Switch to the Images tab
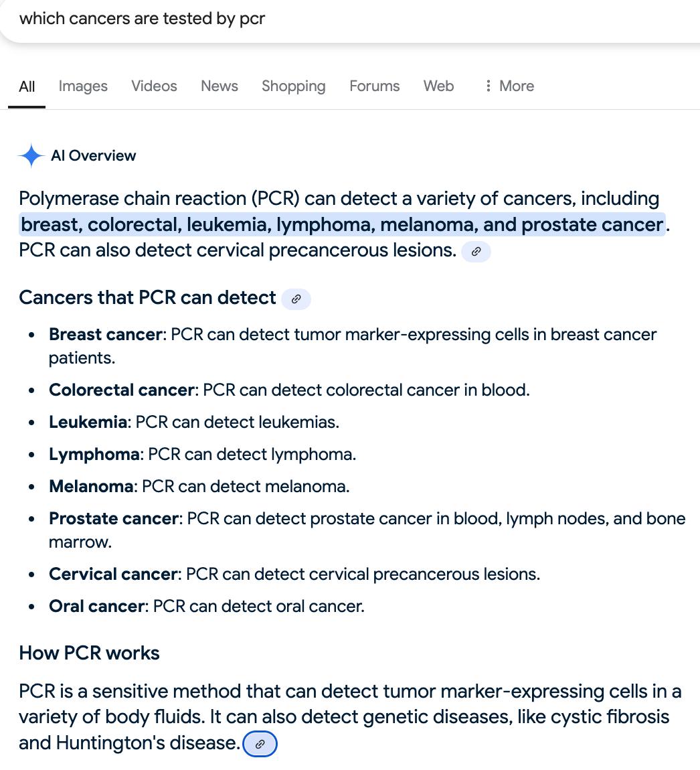Viewport: 700px width, 770px height. tap(83, 86)
